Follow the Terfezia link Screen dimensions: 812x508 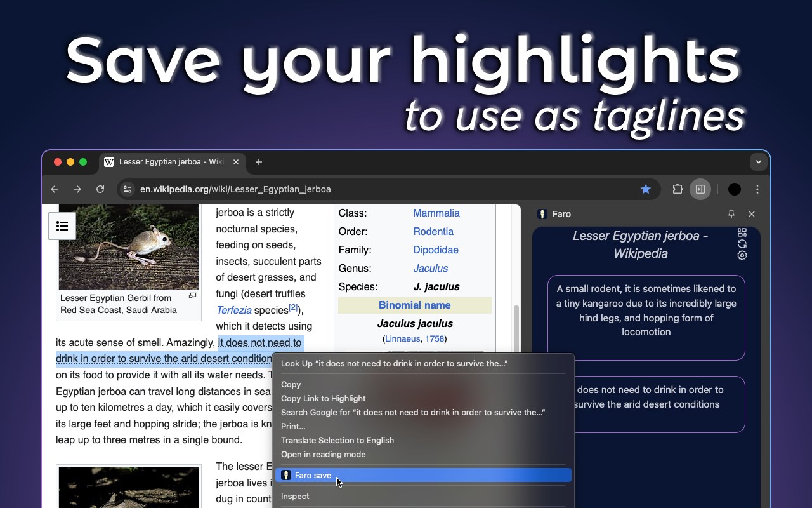coord(234,310)
